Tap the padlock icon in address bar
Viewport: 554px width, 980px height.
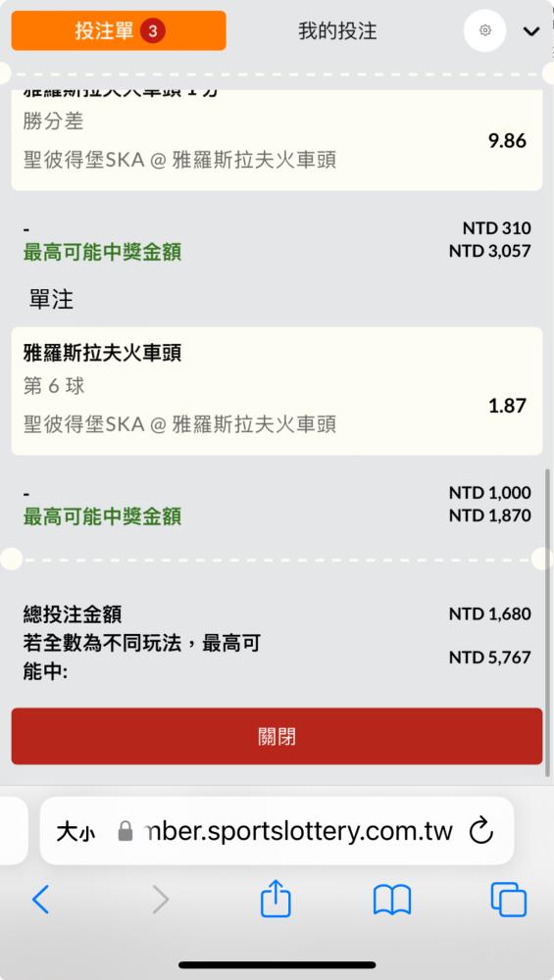coord(126,831)
